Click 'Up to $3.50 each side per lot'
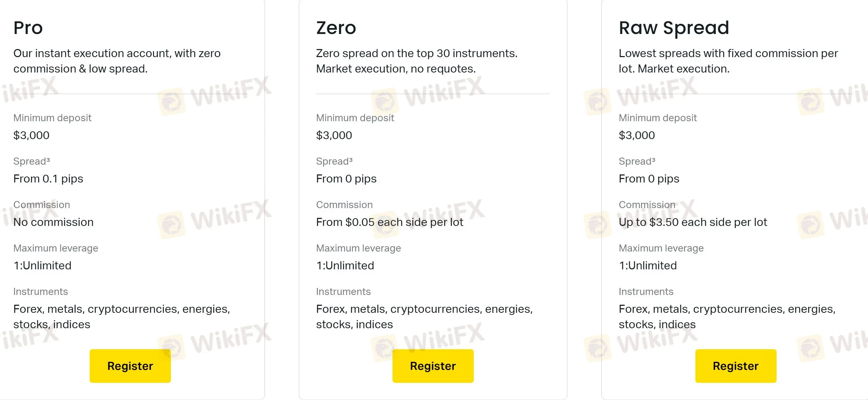 coord(693,222)
